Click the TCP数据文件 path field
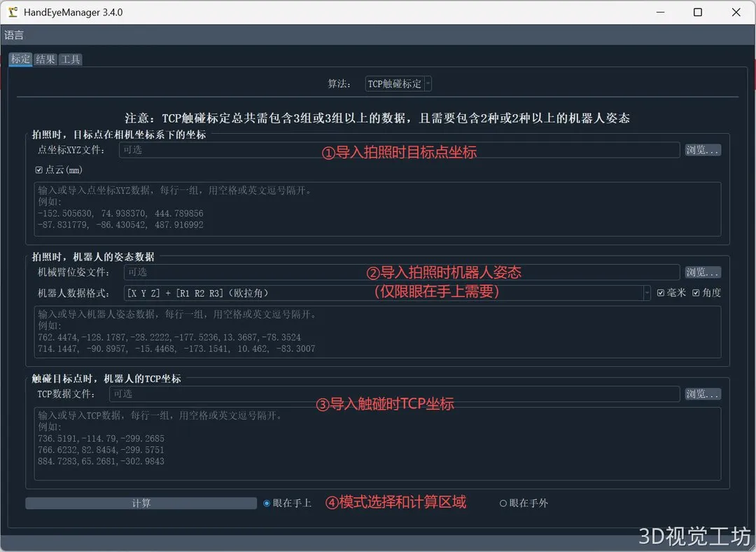 [x=394, y=394]
